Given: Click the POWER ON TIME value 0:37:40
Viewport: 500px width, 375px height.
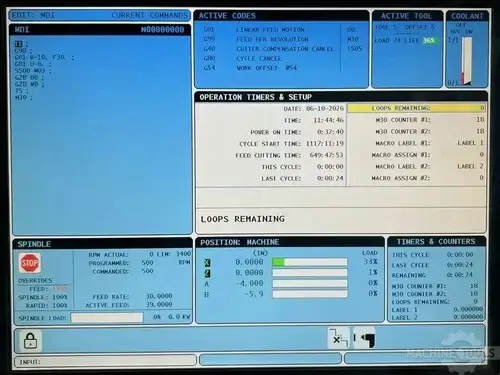Looking at the screenshot, I should [330, 132].
